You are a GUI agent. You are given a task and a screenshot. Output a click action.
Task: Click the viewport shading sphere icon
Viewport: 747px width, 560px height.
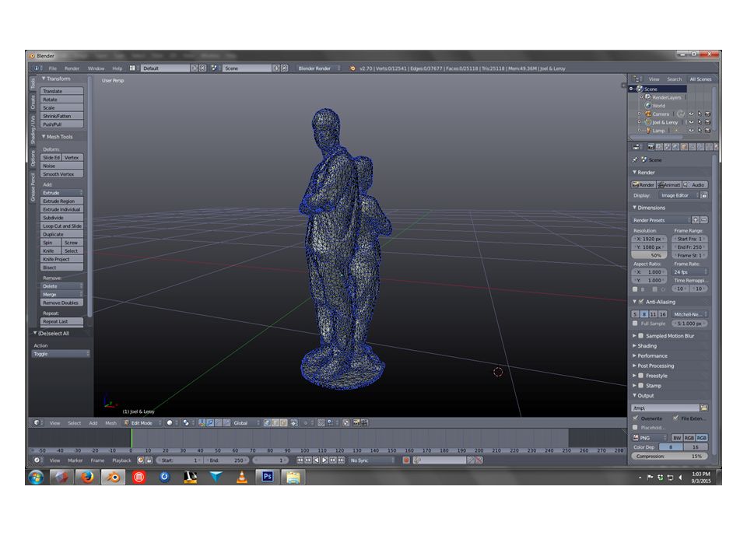(170, 423)
